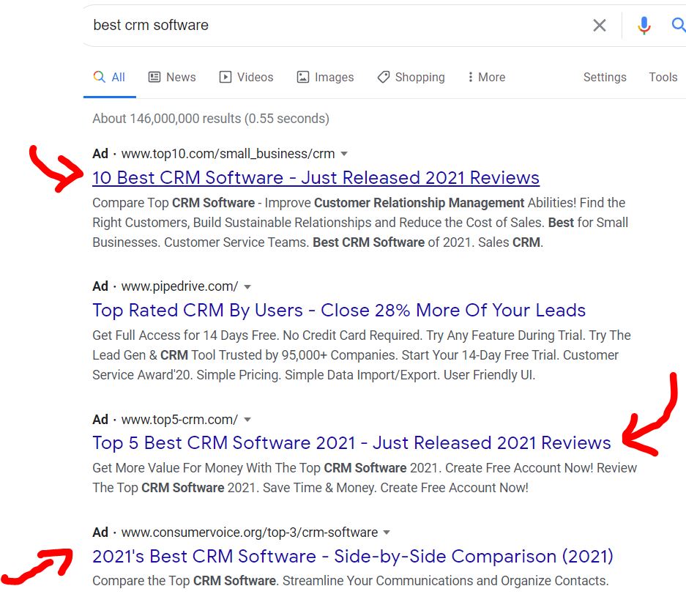686x616 pixels.
Task: Click the News tab newspaper icon
Action: click(154, 78)
